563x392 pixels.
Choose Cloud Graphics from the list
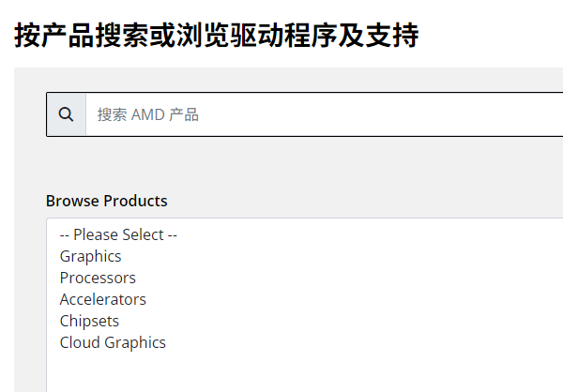tap(113, 342)
